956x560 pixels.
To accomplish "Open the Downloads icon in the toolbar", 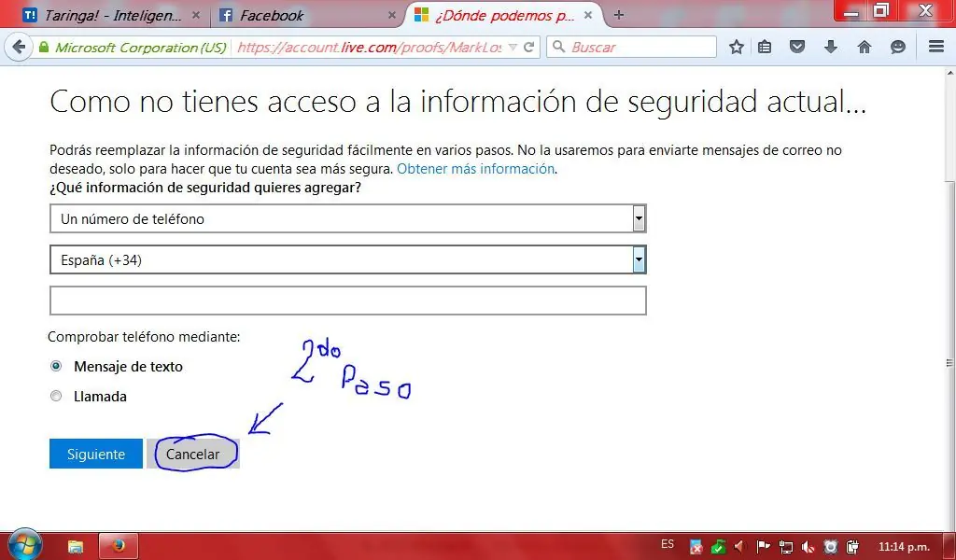I will [831, 47].
